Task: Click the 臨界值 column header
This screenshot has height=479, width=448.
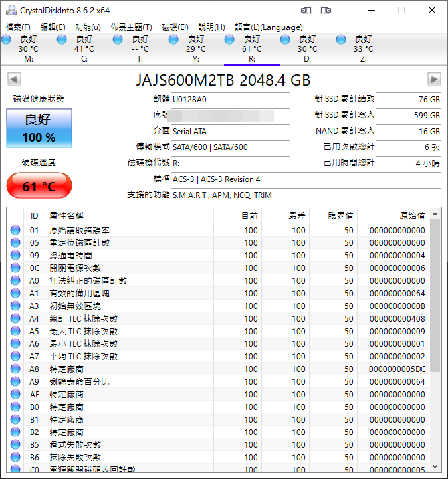Action: pos(334,216)
